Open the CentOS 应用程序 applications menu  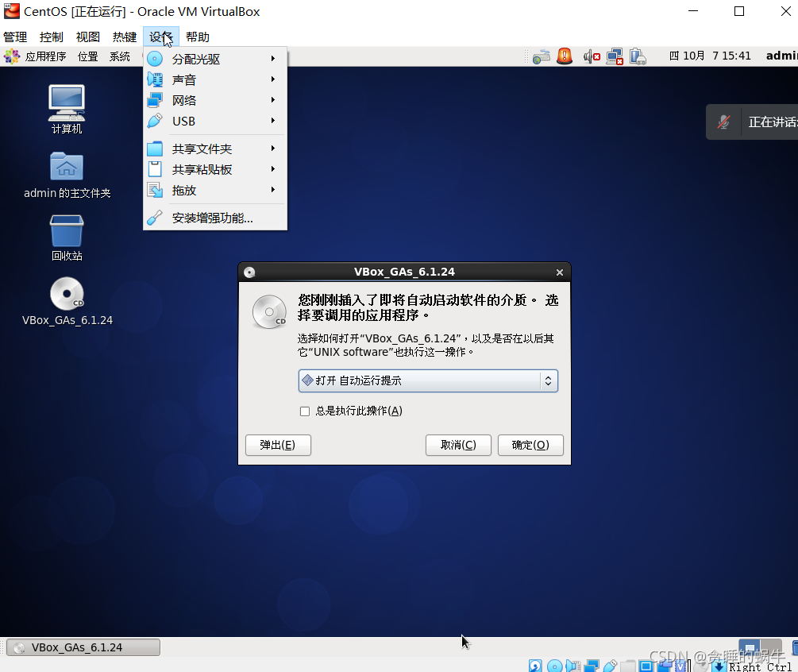click(x=46, y=56)
